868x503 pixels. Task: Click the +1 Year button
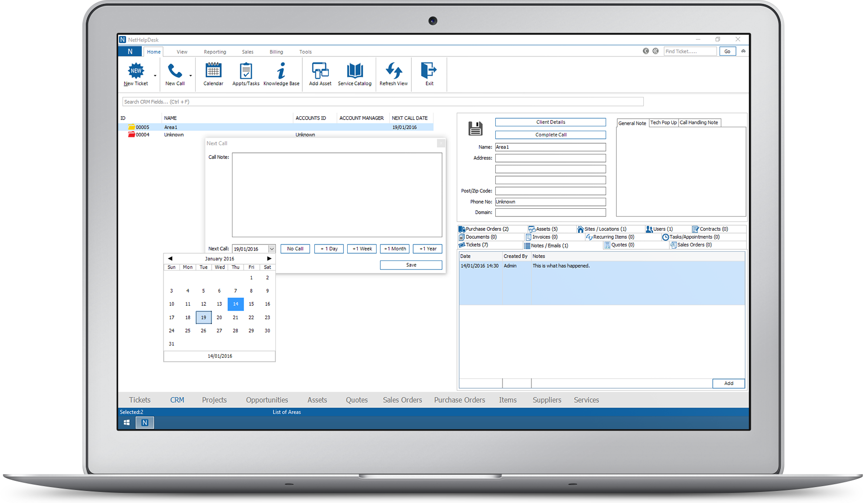coord(427,249)
